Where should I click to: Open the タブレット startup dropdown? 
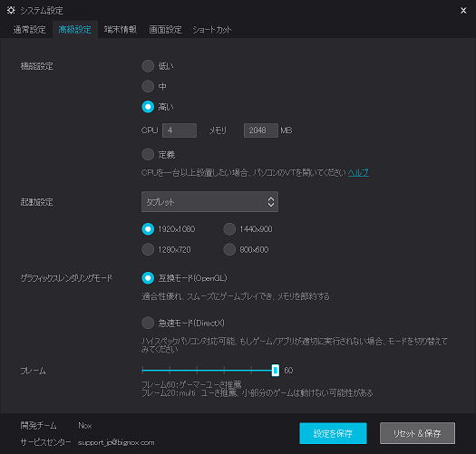click(x=209, y=202)
